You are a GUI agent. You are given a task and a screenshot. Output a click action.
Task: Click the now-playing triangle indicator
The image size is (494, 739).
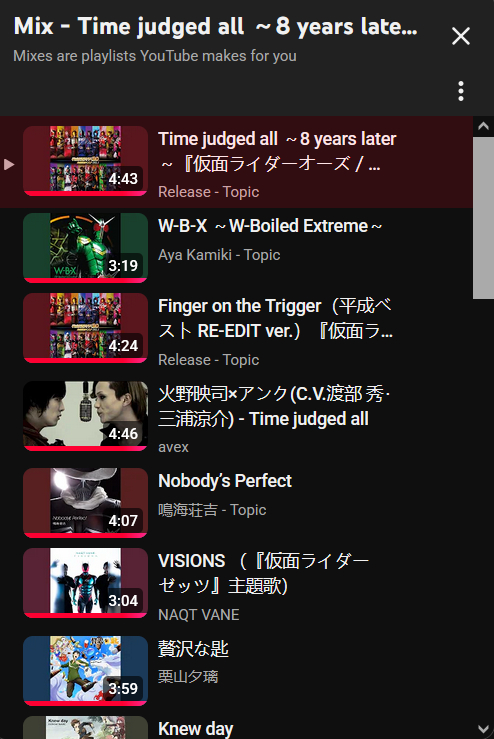tap(8, 164)
